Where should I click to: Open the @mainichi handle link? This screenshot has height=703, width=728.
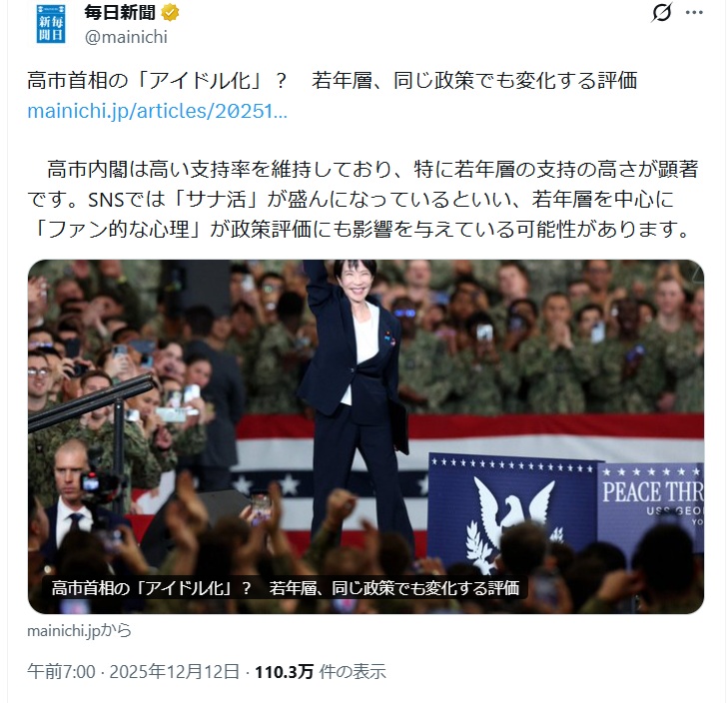pos(126,37)
